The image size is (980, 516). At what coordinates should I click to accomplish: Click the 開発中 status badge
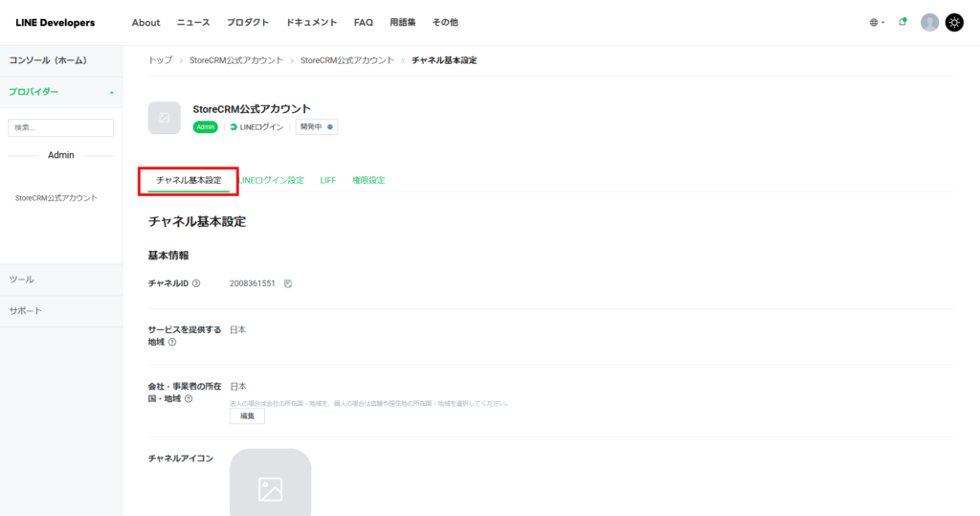[x=316, y=126]
